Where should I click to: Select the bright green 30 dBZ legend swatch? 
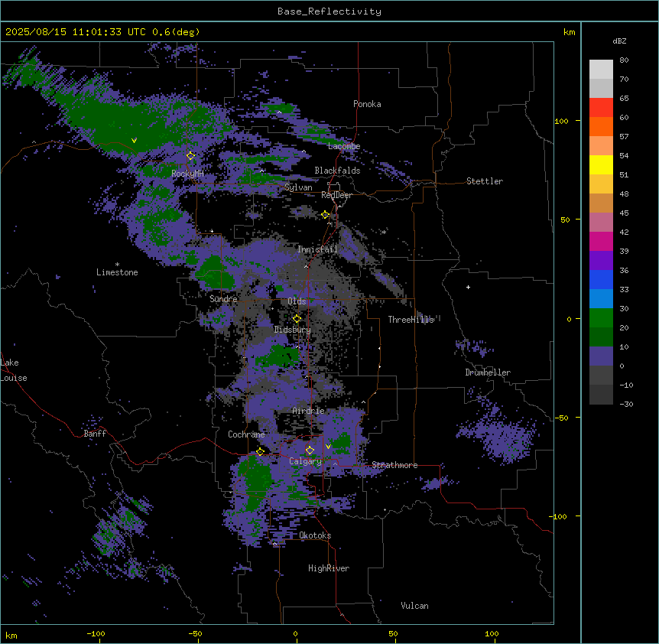coord(601,318)
